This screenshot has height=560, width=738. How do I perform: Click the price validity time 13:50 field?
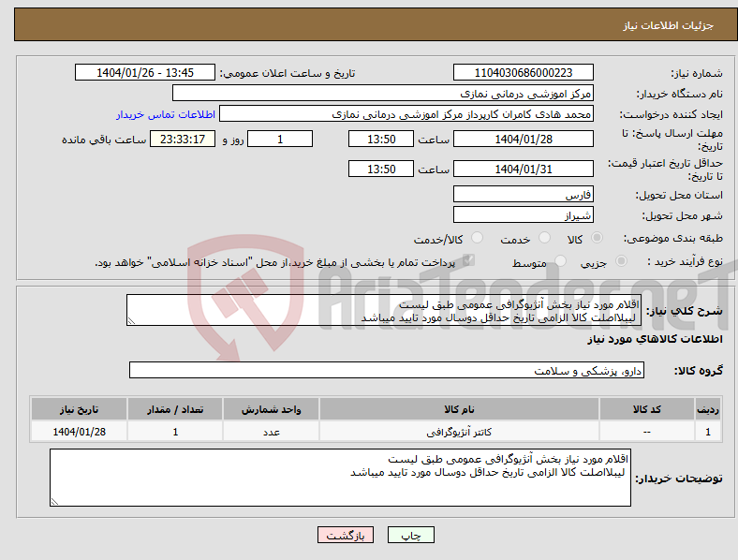coord(381,169)
